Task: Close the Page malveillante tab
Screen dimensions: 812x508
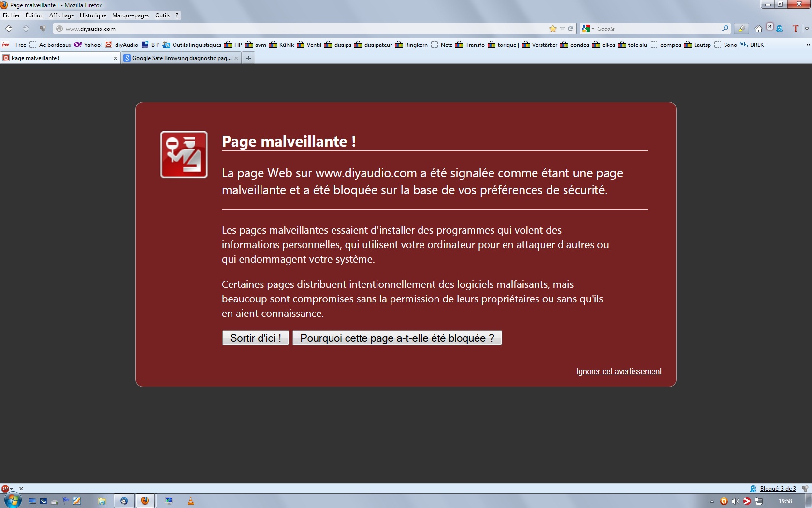Action: click(x=115, y=58)
